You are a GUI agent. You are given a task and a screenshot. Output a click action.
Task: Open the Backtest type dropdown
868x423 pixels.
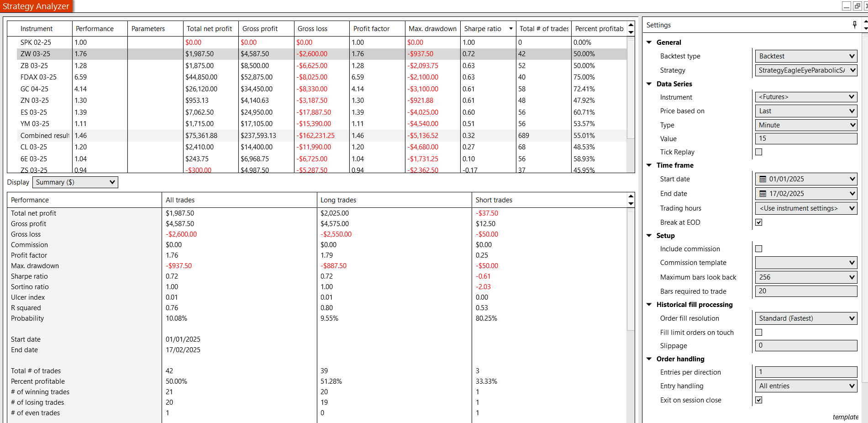[x=806, y=56]
